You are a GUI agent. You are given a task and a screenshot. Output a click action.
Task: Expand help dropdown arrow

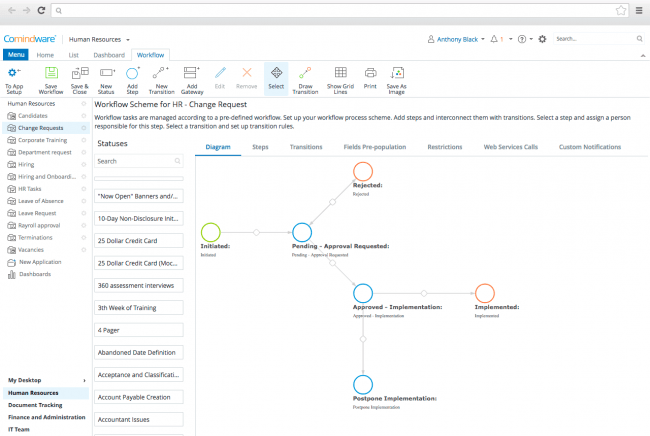pyautogui.click(x=531, y=39)
